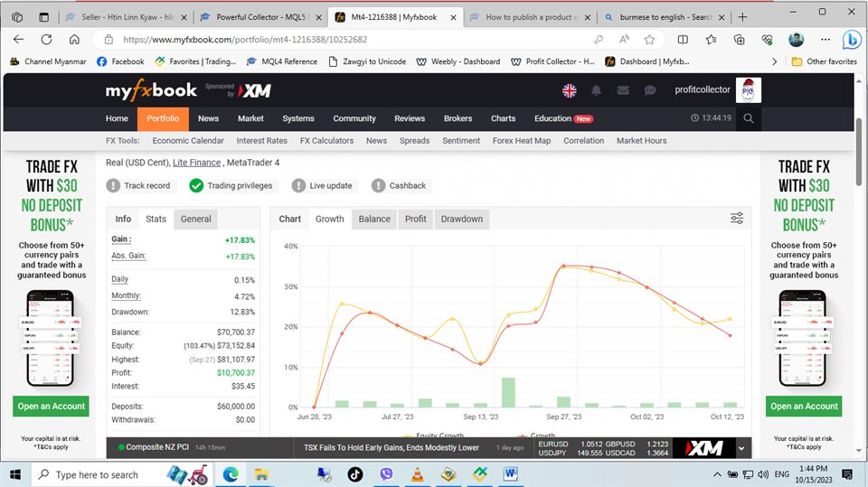This screenshot has width=868, height=487.
Task: Open the Brokers menu item
Action: coord(458,118)
